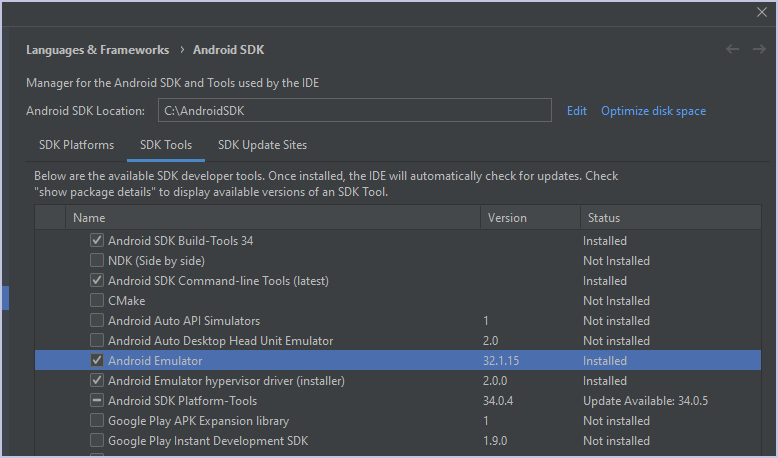
Task: Uncheck Android Emulator hypervisor driver
Action: click(97, 381)
